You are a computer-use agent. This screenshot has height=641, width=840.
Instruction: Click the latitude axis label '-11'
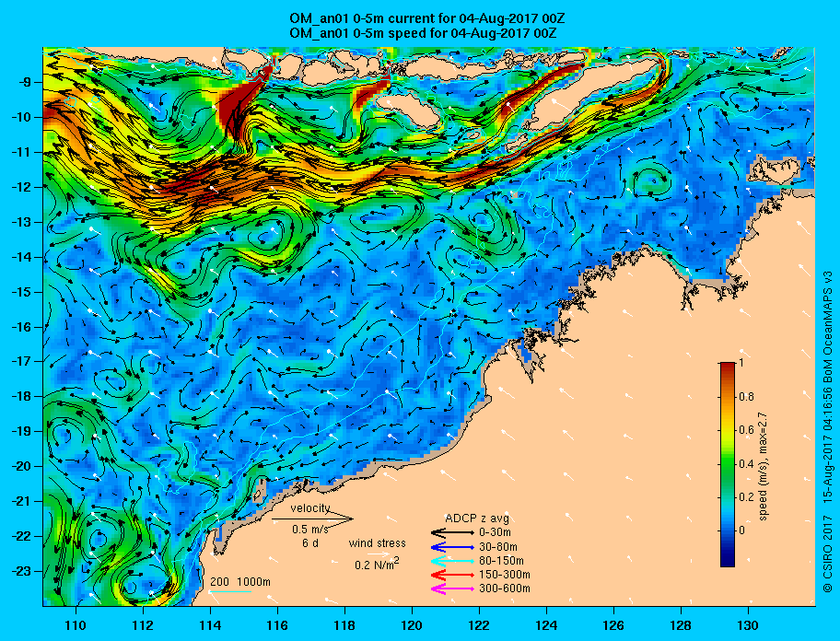22,152
